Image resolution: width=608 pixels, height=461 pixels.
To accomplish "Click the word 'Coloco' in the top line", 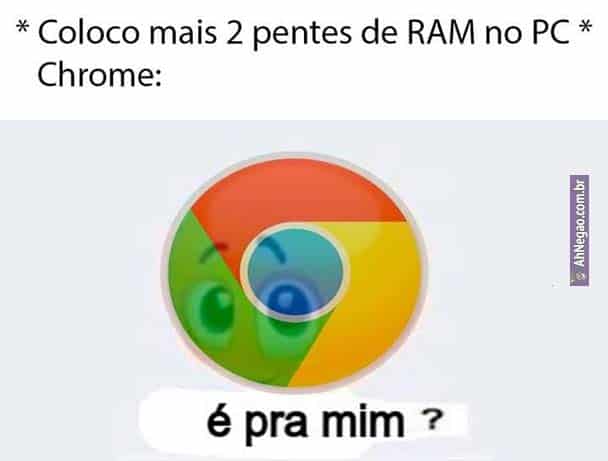I will 88,32.
